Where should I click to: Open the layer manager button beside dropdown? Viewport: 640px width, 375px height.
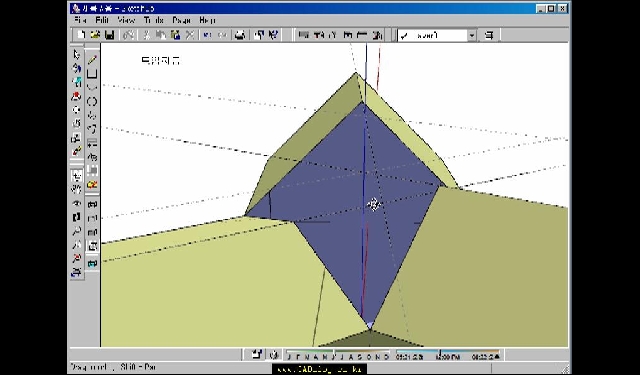coord(489,36)
